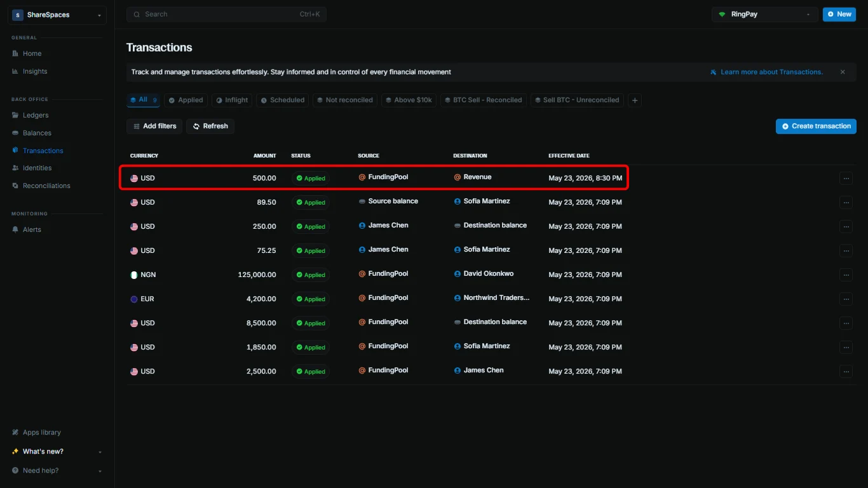
Task: Click the Effective Date column header
Action: pyautogui.click(x=569, y=156)
